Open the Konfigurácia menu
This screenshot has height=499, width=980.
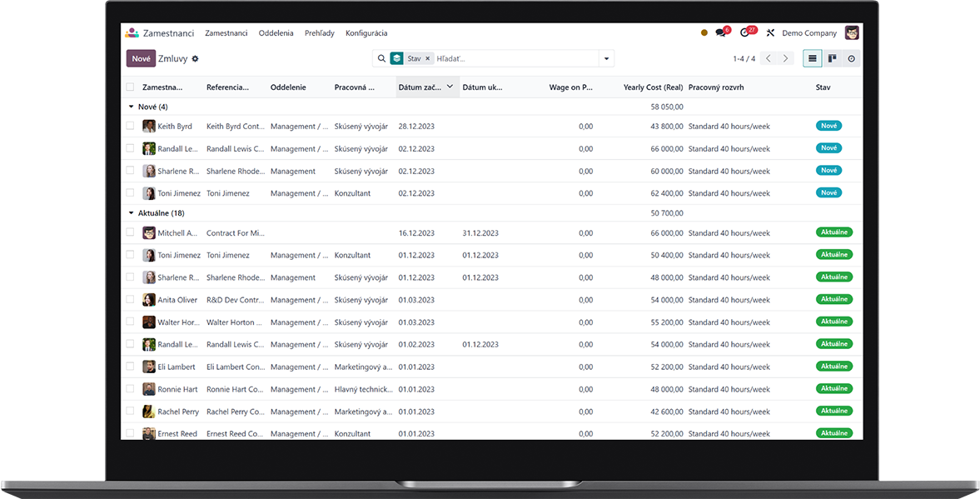pos(366,33)
